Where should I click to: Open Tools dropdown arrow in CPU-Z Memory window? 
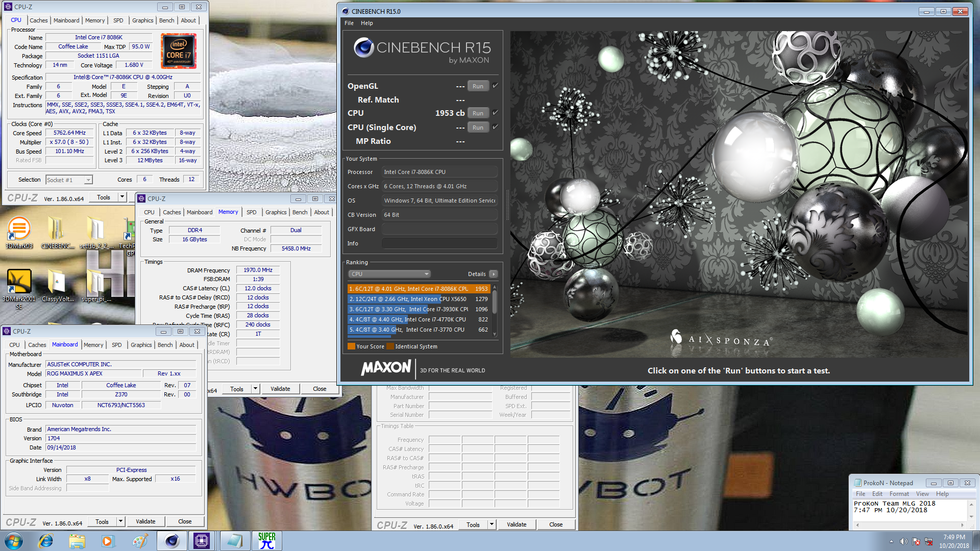click(x=255, y=389)
